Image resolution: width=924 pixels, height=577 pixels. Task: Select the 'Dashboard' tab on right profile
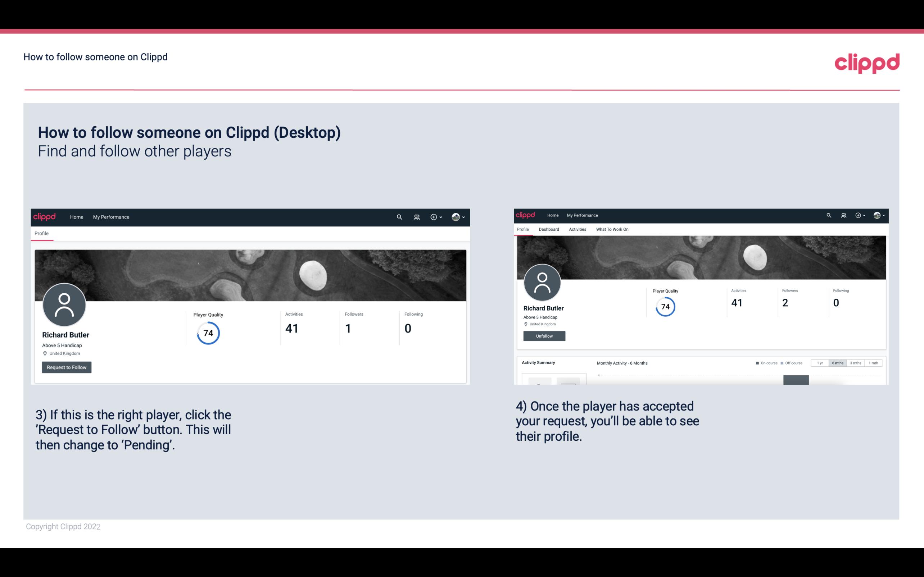tap(549, 229)
